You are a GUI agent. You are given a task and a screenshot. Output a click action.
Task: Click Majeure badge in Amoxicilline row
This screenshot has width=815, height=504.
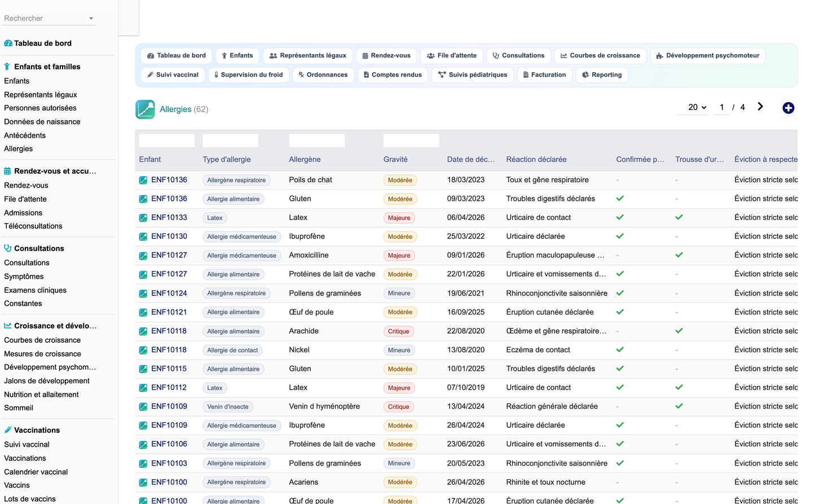pos(399,256)
